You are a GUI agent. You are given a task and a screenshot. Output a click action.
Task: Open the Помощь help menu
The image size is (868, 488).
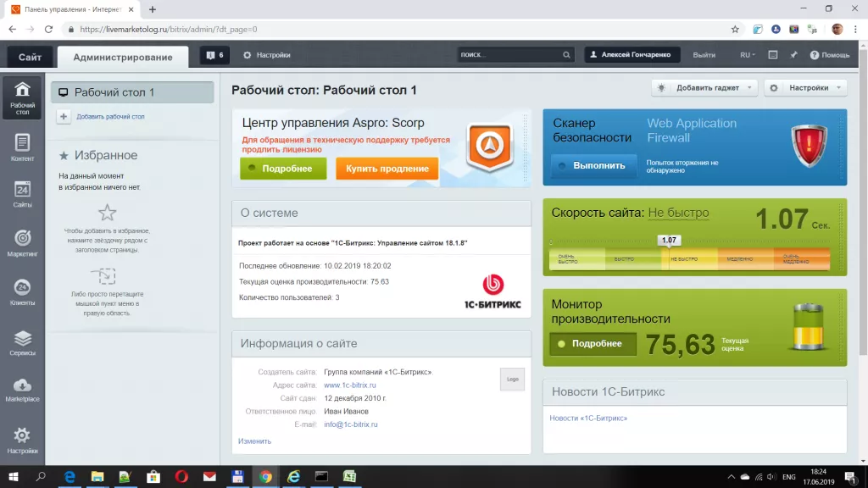click(x=829, y=55)
